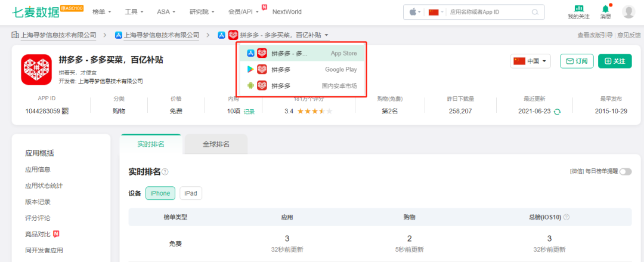This screenshot has height=262, width=644.
Task: Expand the Apple platform selector in search
Action: click(415, 13)
